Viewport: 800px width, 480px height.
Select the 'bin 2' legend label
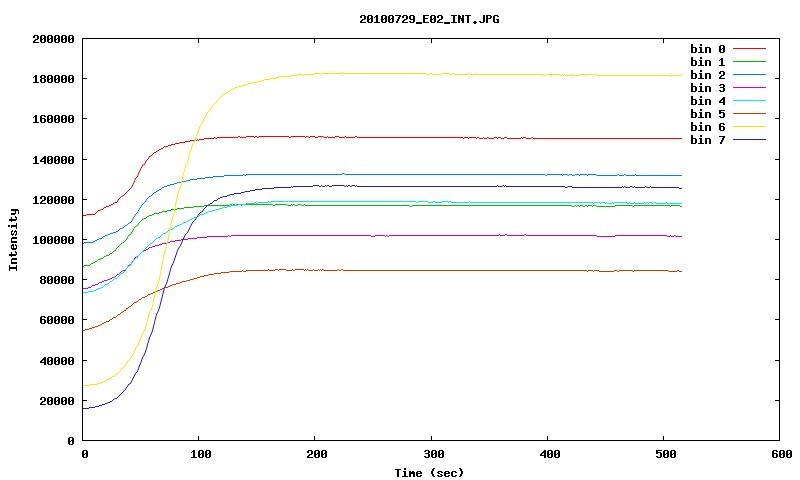[x=708, y=75]
